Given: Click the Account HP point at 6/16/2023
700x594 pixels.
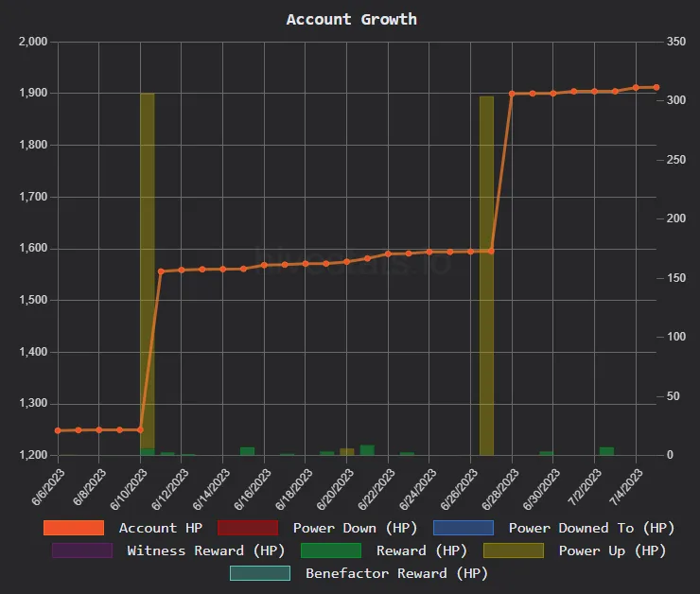Looking at the screenshot, I should pos(264,265).
